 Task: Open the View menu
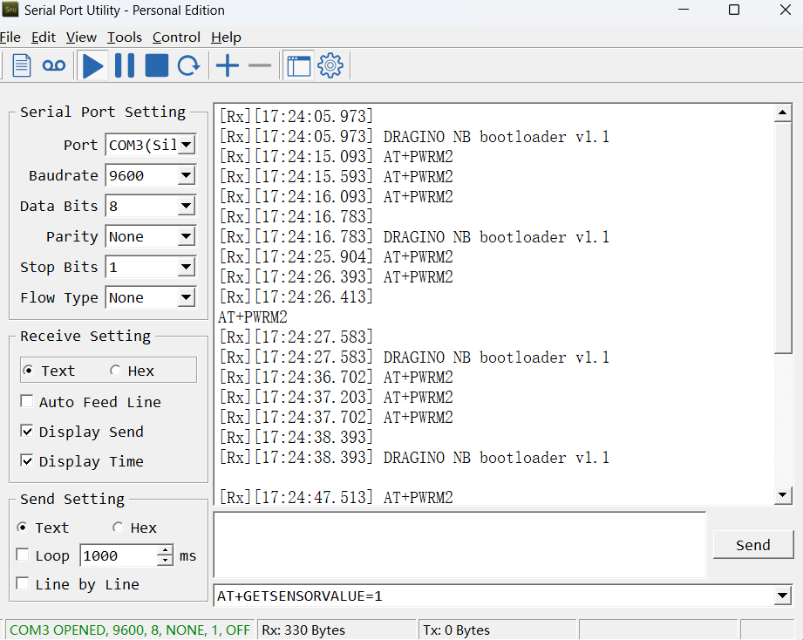pos(81,37)
